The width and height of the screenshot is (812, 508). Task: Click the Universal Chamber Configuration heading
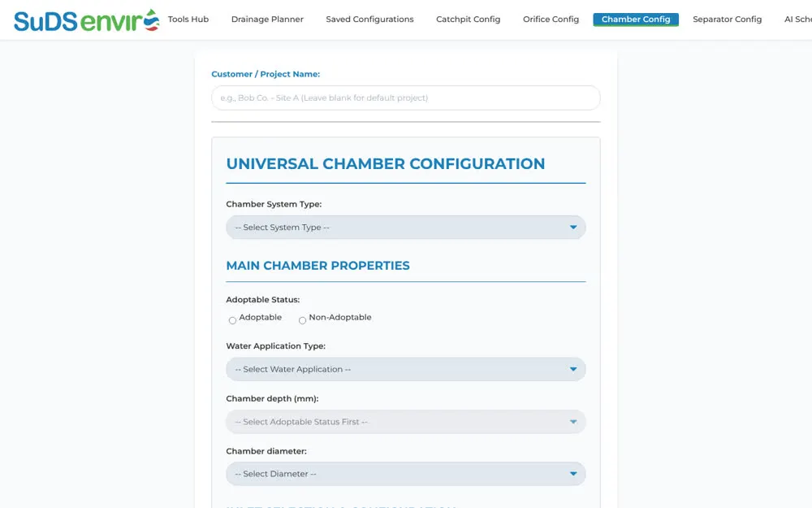click(385, 164)
